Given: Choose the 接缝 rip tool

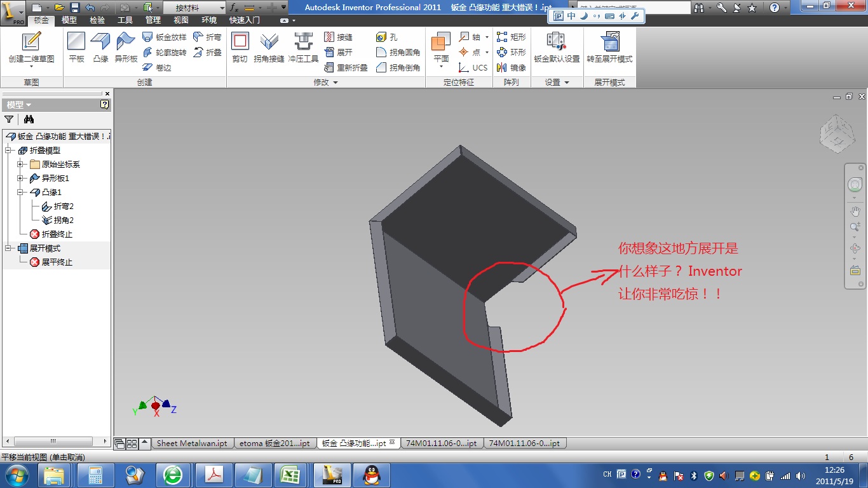Looking at the screenshot, I should pyautogui.click(x=338, y=37).
